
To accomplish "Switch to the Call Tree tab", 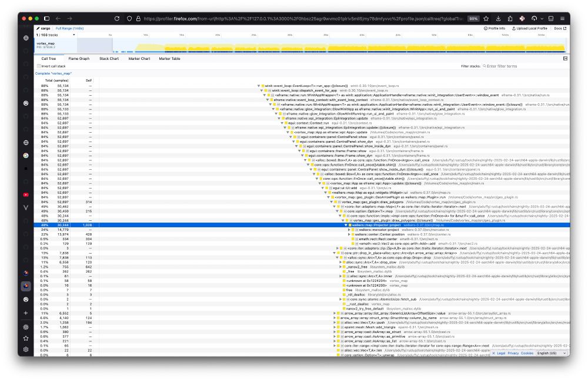I will click(x=49, y=59).
